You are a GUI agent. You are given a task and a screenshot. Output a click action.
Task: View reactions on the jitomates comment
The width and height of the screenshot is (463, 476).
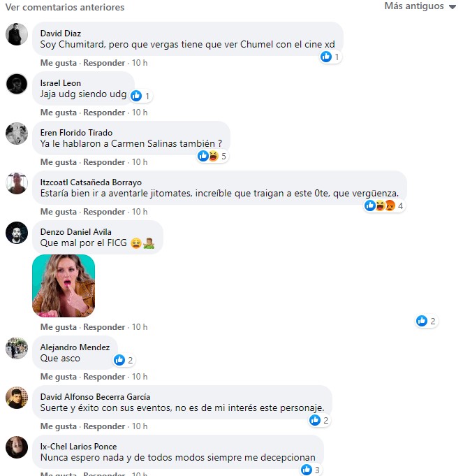coord(385,205)
